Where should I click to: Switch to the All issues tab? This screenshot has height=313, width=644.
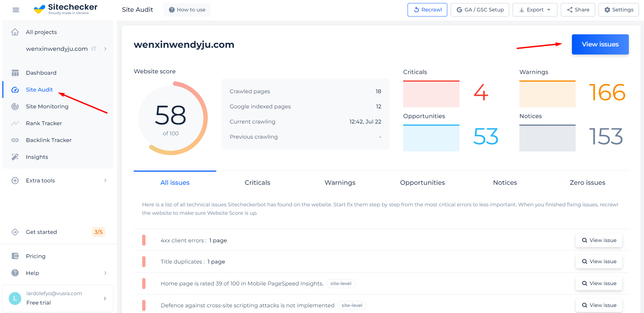pyautogui.click(x=175, y=183)
